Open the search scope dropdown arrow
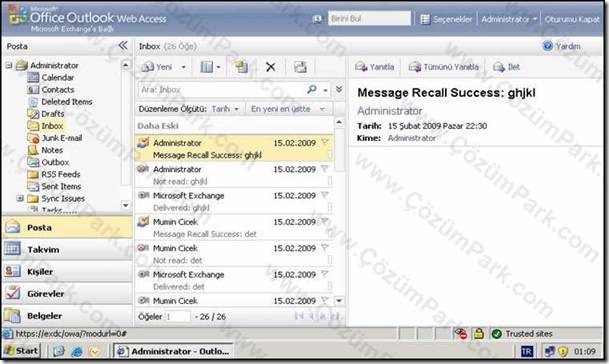The image size is (609, 364). tap(325, 91)
